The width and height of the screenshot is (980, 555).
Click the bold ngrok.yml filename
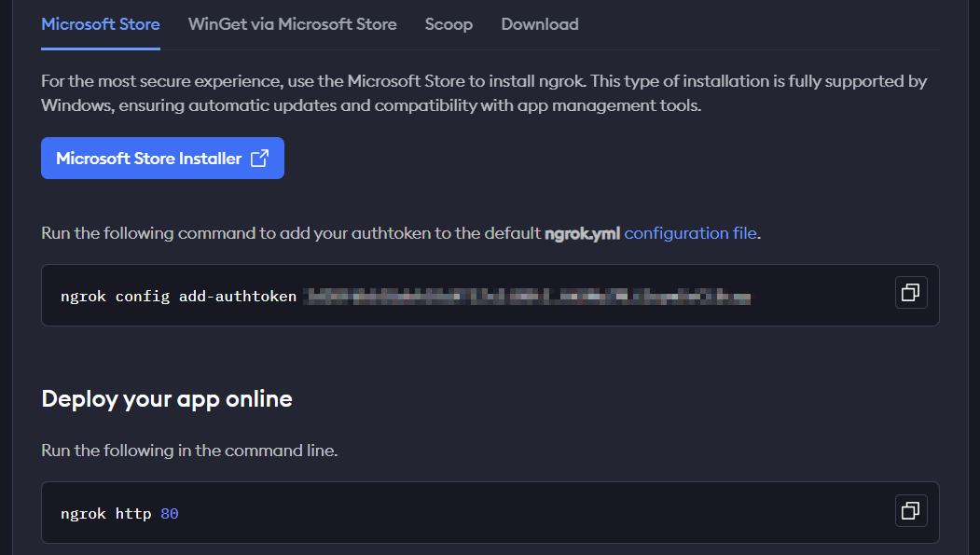tap(582, 233)
